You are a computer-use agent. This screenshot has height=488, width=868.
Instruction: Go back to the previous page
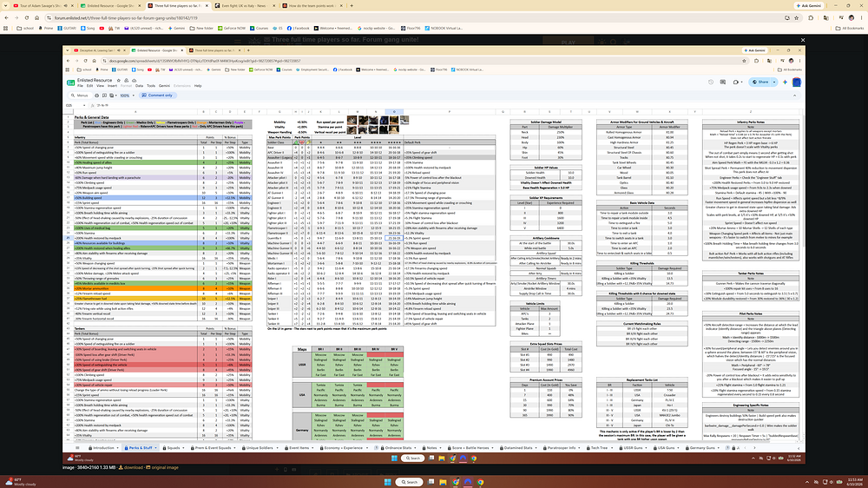[6, 17]
